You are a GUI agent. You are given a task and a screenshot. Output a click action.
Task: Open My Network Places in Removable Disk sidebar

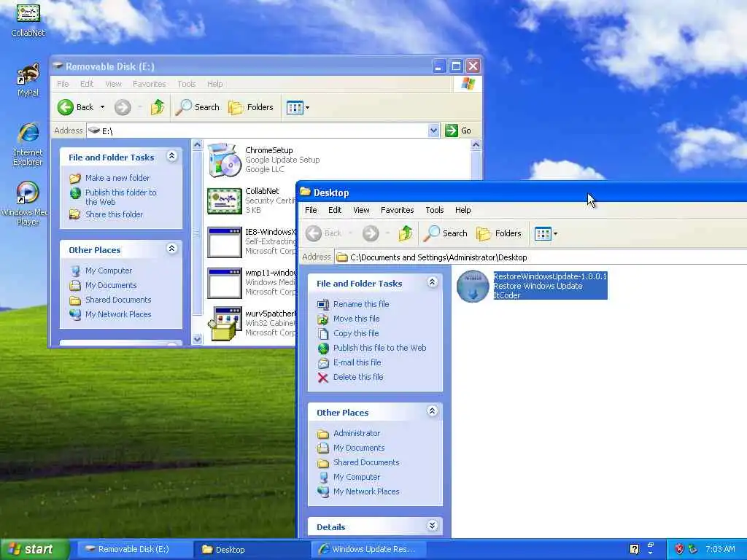click(x=118, y=314)
